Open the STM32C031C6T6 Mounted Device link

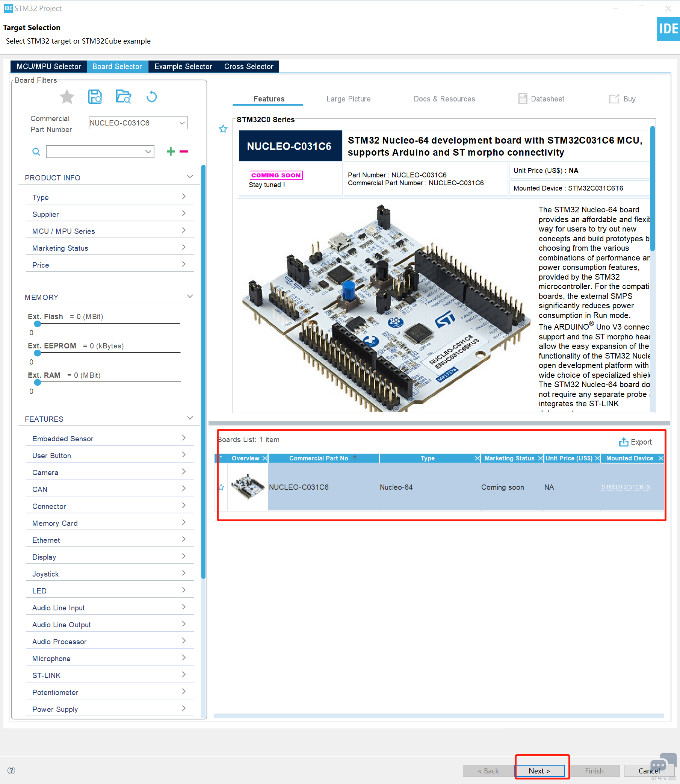click(x=595, y=188)
